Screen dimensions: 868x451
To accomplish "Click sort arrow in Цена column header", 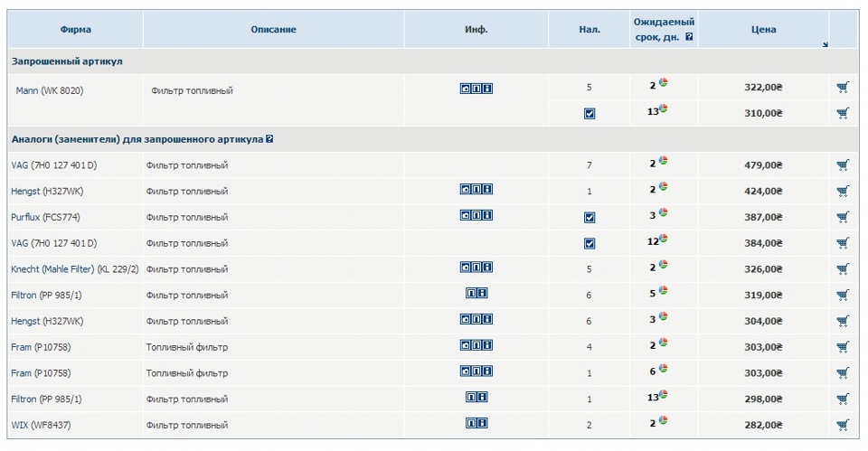I will pyautogui.click(x=825, y=44).
